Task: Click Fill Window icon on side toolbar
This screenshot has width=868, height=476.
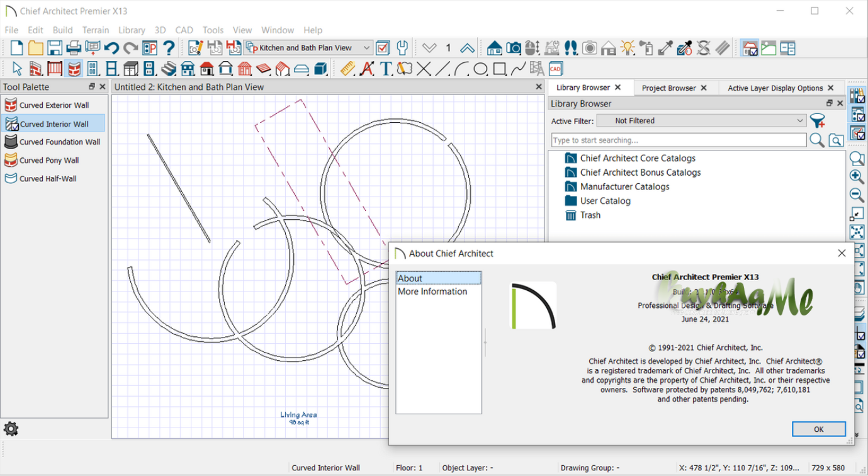Action: (x=857, y=232)
